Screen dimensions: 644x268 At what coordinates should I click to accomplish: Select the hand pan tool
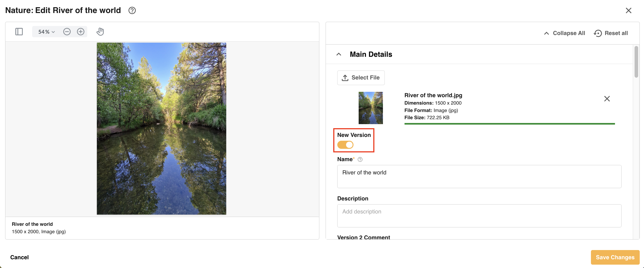pyautogui.click(x=100, y=32)
